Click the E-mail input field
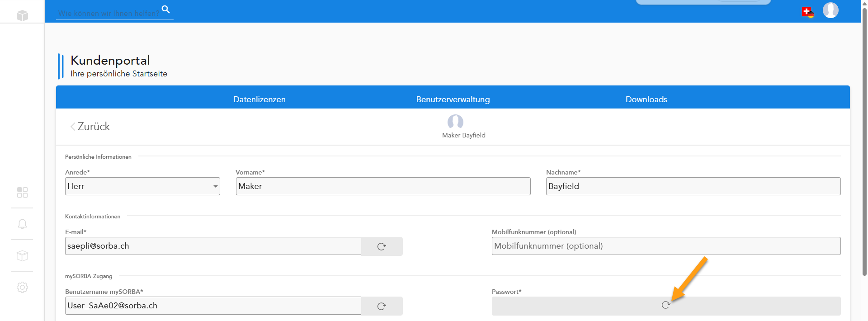 coord(213,246)
